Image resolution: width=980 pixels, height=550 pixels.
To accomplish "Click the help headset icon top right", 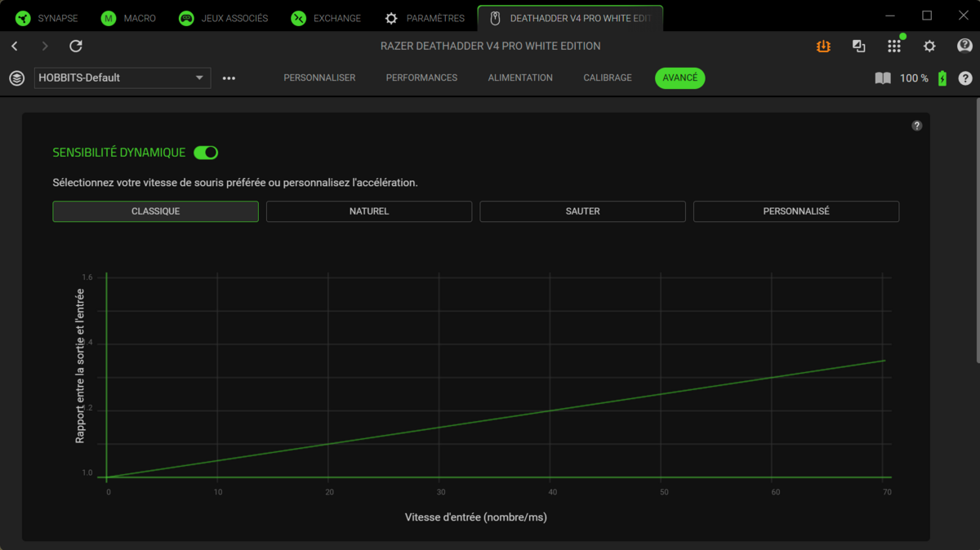I will [964, 47].
